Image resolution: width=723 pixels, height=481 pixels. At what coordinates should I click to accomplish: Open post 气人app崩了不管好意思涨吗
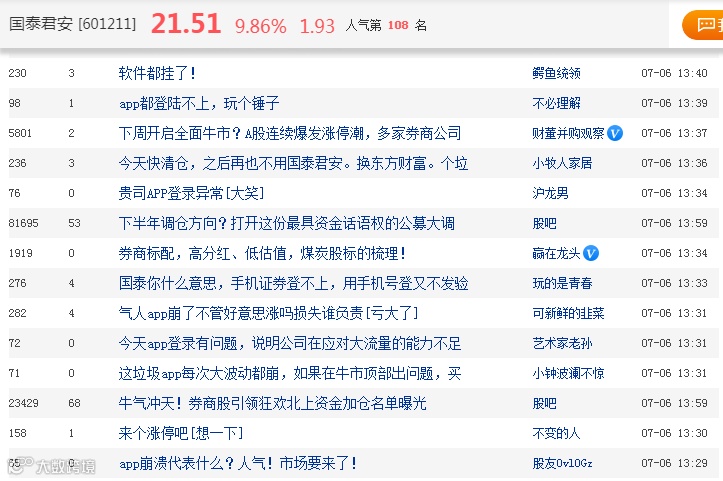tap(268, 313)
